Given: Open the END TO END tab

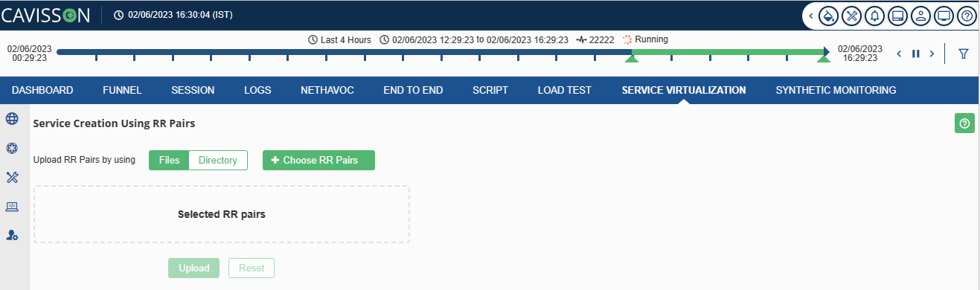Looking at the screenshot, I should (413, 90).
